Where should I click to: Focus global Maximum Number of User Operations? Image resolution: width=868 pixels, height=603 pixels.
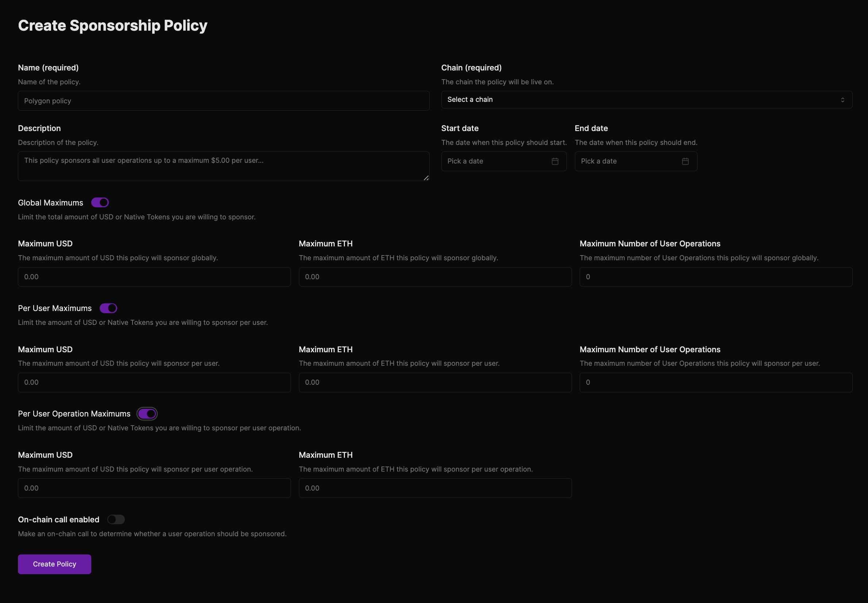tap(716, 277)
